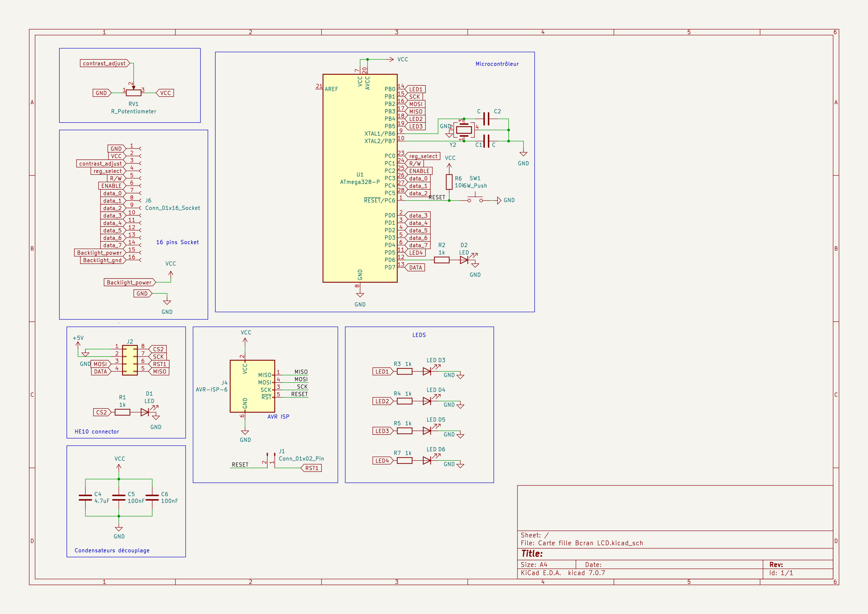868x614 pixels.
Task: Click resistor R7 in the LEDS block
Action: [x=405, y=460]
